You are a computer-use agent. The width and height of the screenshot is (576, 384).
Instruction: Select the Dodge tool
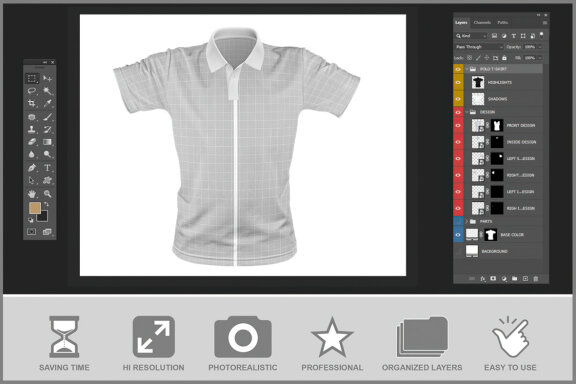47,154
